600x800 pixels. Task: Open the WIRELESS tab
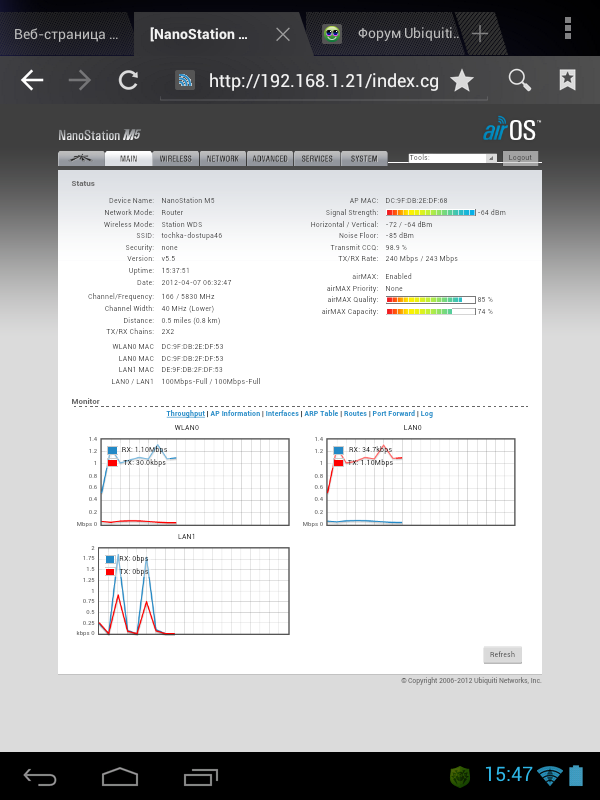176,159
